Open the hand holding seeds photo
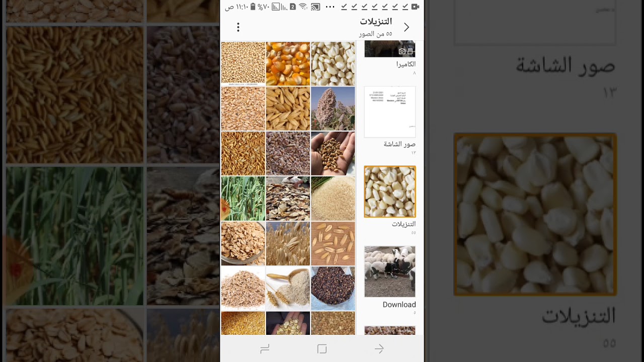This screenshot has height=362, width=644. (x=333, y=153)
